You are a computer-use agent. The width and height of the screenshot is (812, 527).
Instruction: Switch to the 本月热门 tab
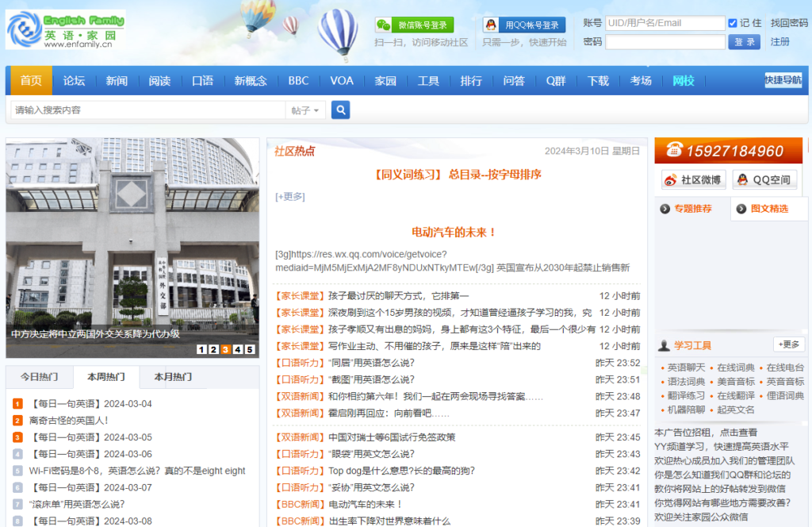point(173,377)
